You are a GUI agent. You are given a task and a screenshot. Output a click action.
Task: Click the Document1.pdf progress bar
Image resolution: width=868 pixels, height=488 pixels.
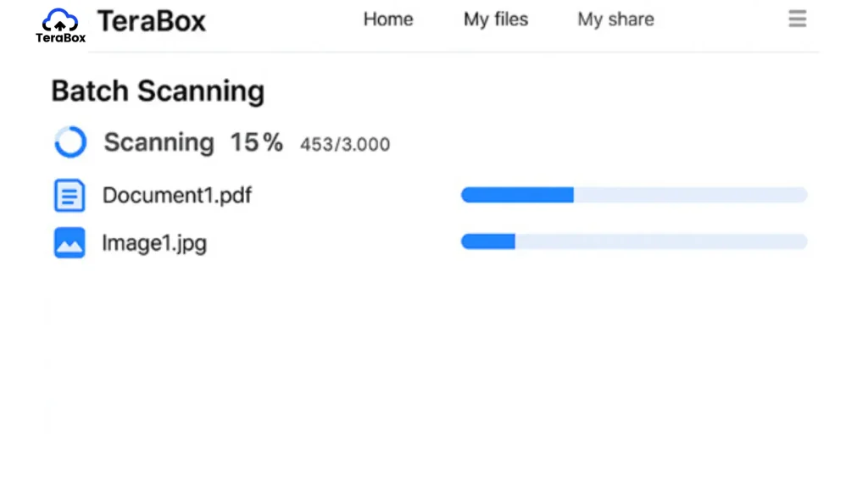coord(634,195)
